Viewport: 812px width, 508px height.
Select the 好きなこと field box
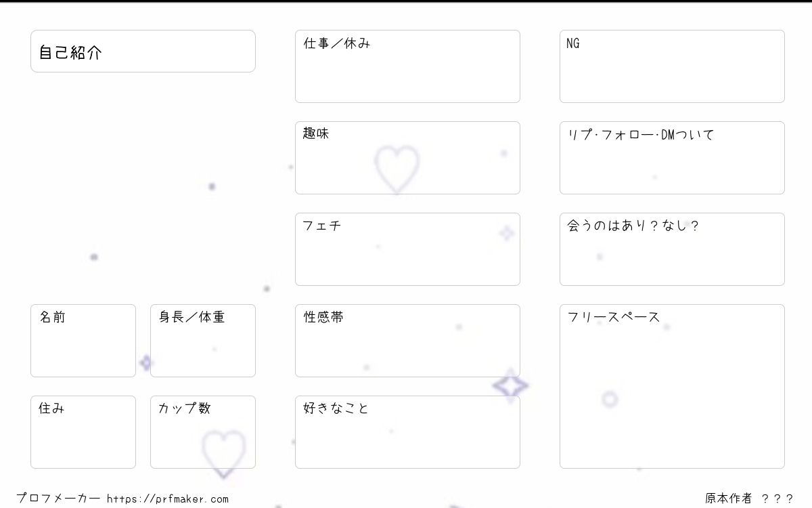click(x=407, y=432)
